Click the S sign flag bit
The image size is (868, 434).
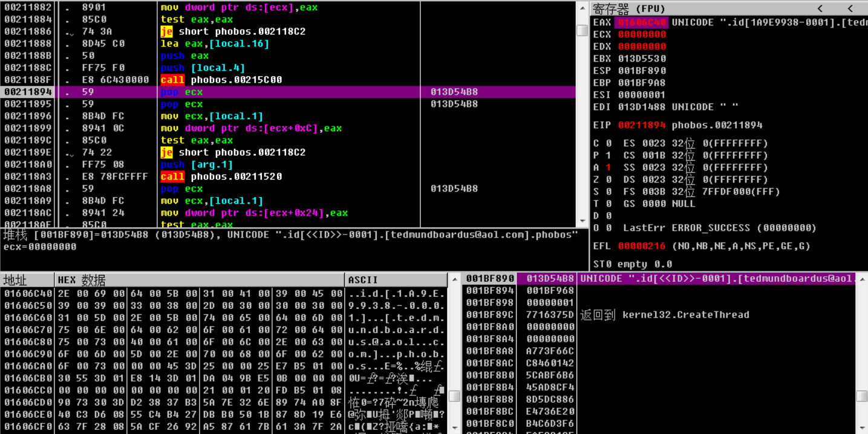click(608, 192)
